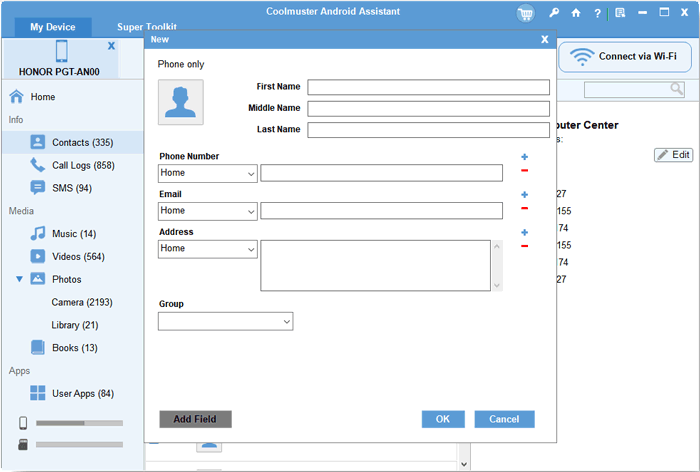Click address box scroll down arrow

[497, 286]
